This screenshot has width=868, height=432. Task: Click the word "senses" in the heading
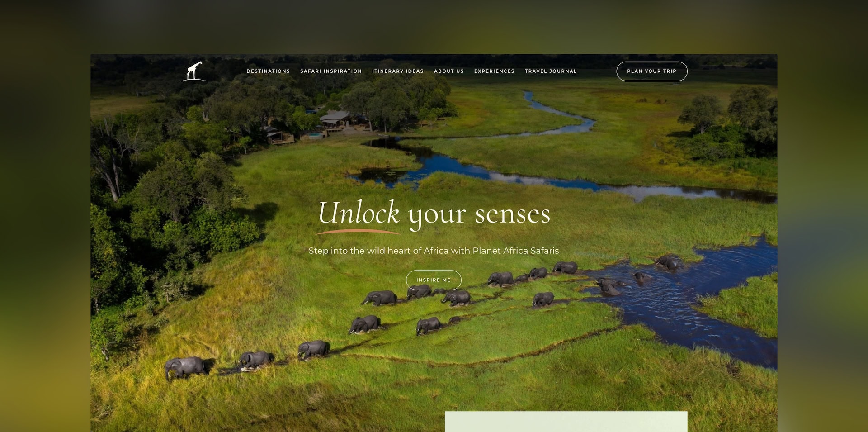tap(513, 214)
